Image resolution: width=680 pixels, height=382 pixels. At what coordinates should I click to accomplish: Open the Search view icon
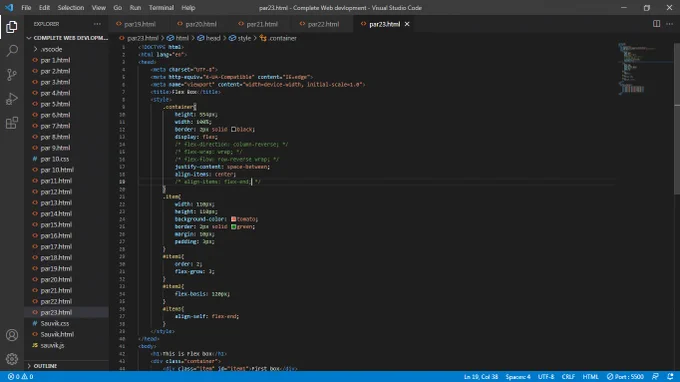[12, 51]
